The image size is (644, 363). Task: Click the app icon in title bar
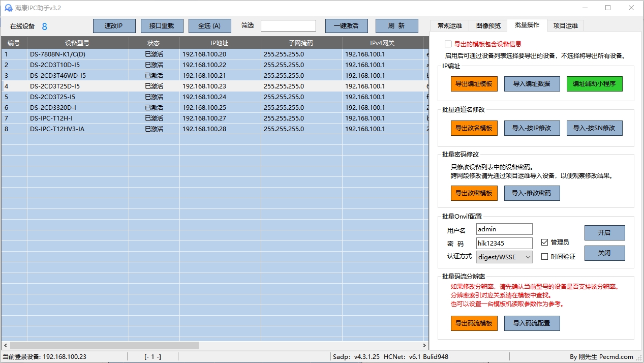[x=8, y=8]
